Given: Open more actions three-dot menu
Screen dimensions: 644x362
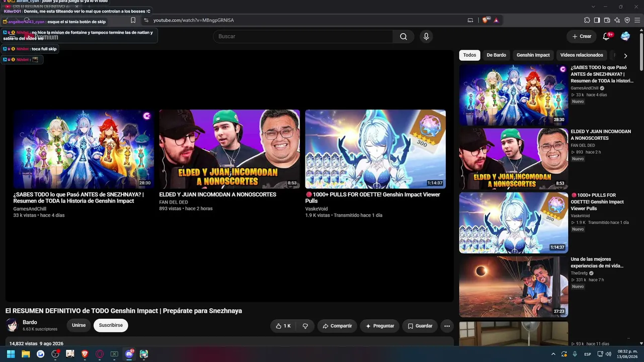Looking at the screenshot, I should tap(447, 326).
